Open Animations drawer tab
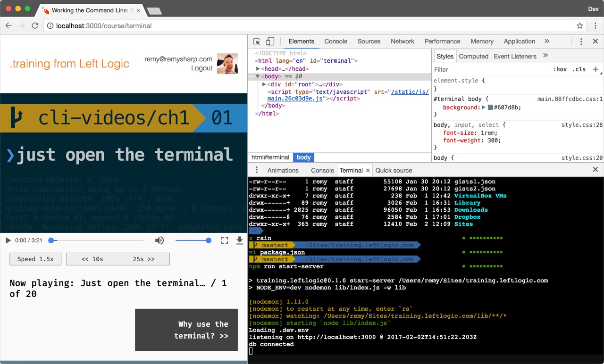 pos(283,170)
